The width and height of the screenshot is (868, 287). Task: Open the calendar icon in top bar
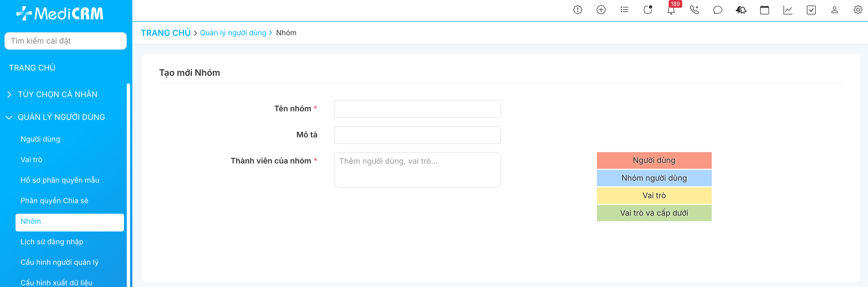tap(764, 10)
